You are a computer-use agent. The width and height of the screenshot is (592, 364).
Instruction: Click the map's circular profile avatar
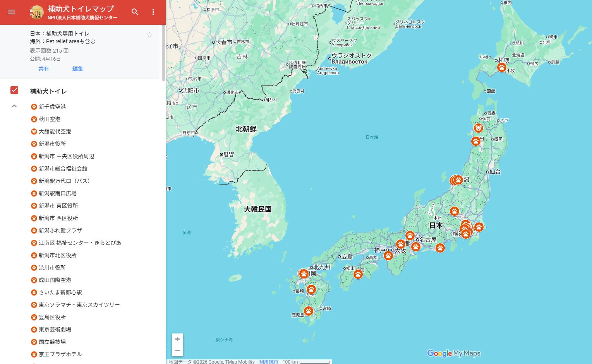click(x=37, y=12)
